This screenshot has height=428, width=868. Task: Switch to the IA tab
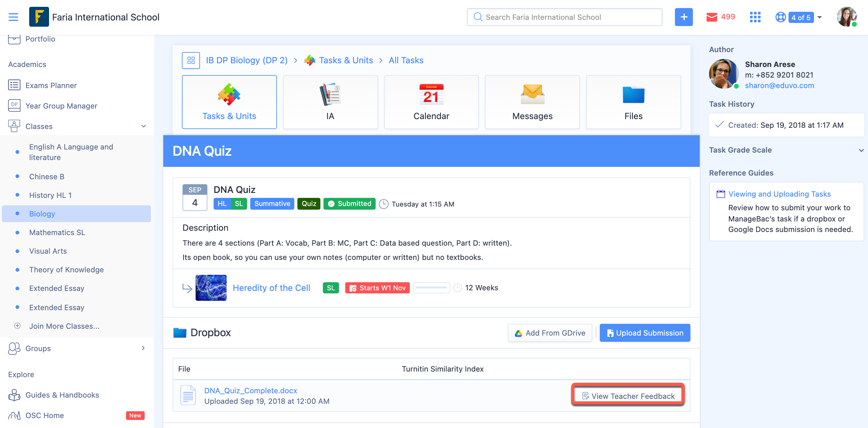tap(330, 102)
